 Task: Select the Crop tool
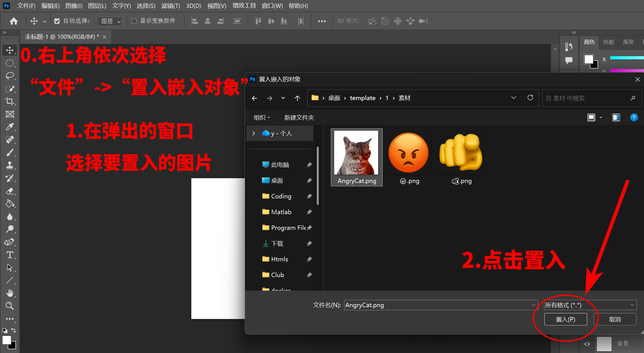tap(10, 101)
